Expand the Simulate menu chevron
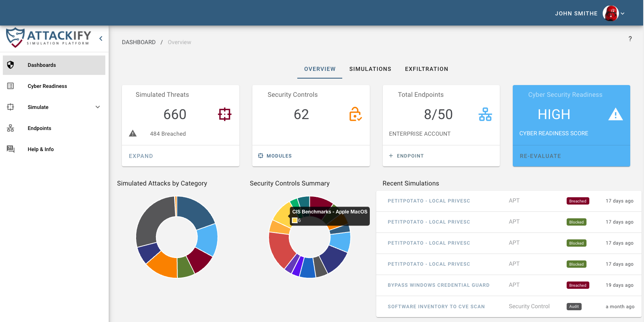The image size is (644, 322). 98,107
